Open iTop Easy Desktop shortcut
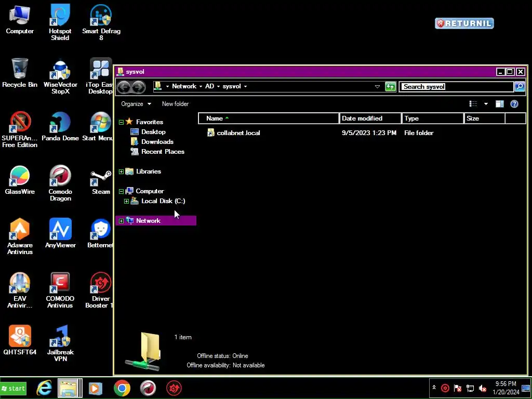 coord(100,77)
